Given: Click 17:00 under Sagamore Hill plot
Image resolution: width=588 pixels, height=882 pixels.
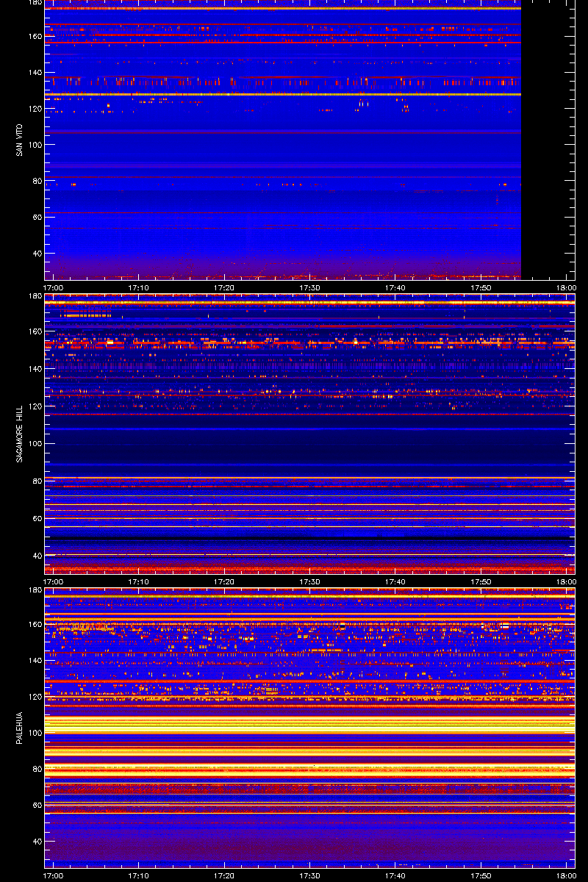Looking at the screenshot, I should click(54, 582).
